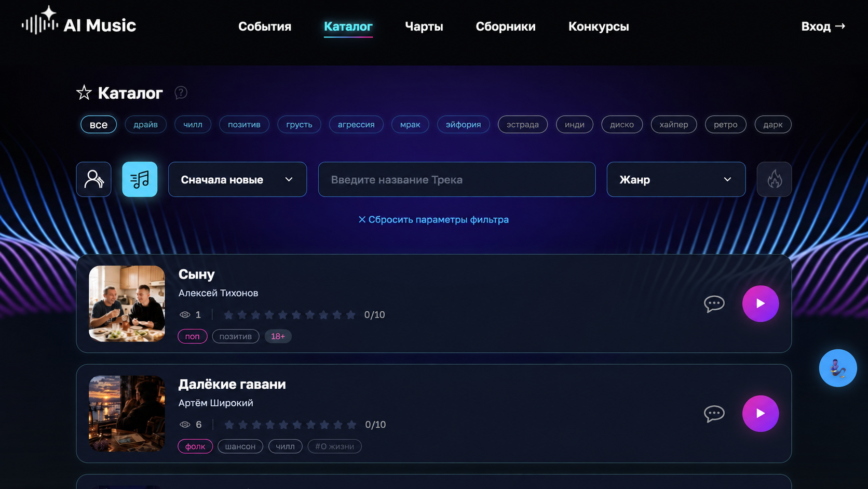Click the Вход login link

[x=823, y=27]
